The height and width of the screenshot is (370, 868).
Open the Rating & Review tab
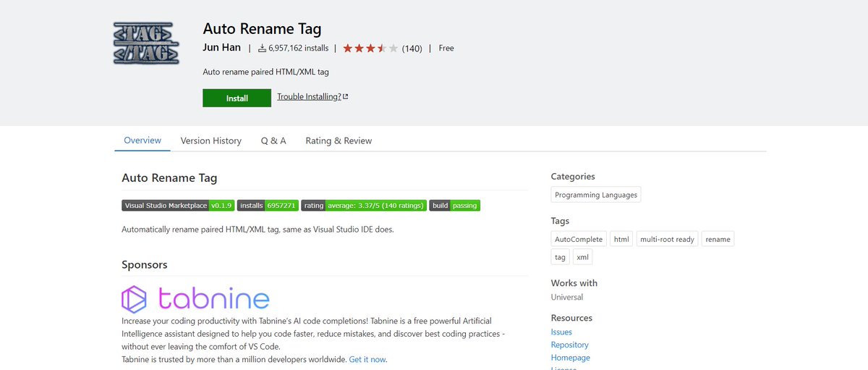click(x=339, y=140)
